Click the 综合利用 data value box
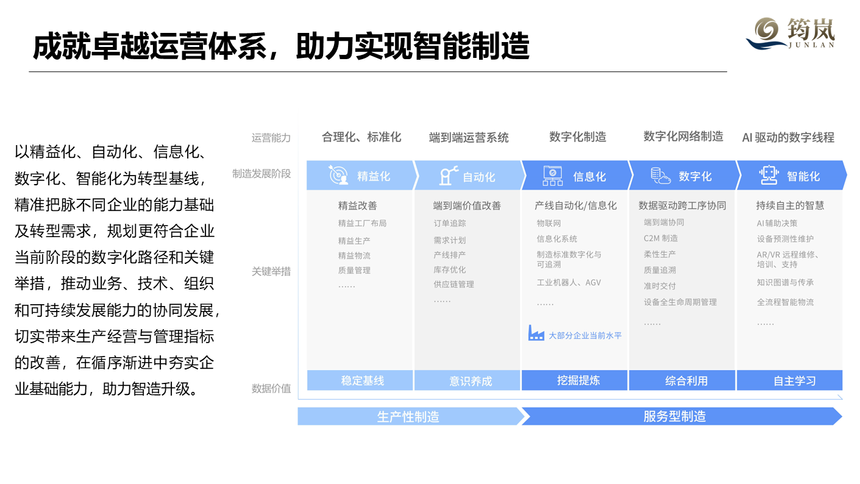Image resolution: width=860 pixels, height=484 pixels. point(682,380)
